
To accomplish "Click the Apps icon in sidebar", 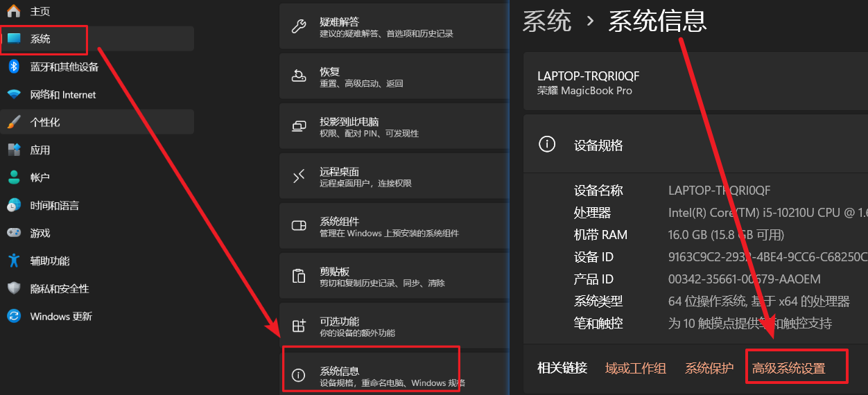I will (14, 150).
